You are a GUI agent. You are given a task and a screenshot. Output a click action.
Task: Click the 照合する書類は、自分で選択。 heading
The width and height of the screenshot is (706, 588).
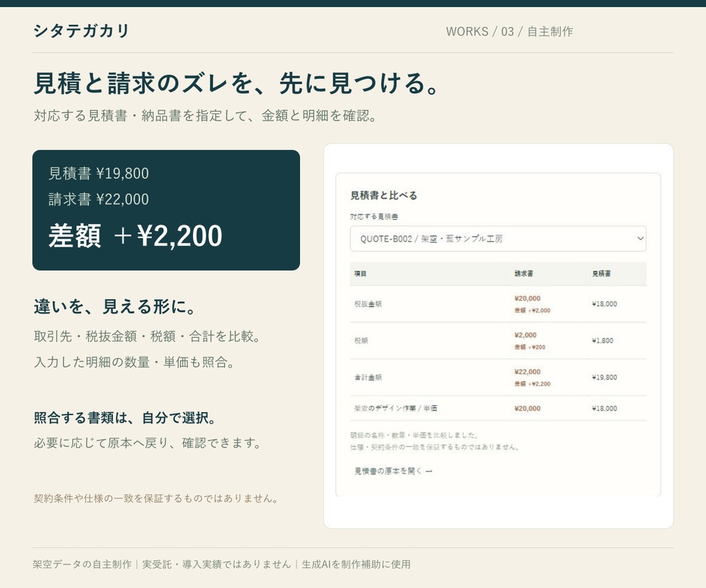[x=125, y=418]
